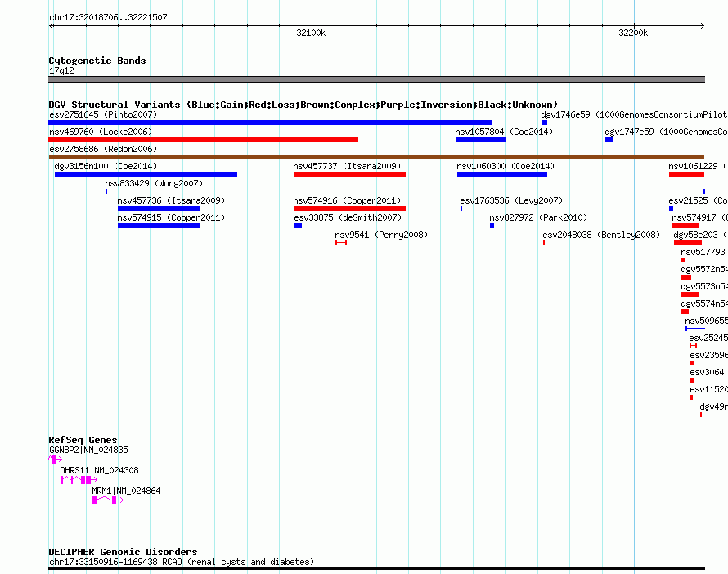Click the dgv1747e59 blue marker
The width and height of the screenshot is (728, 574).
coord(609,140)
